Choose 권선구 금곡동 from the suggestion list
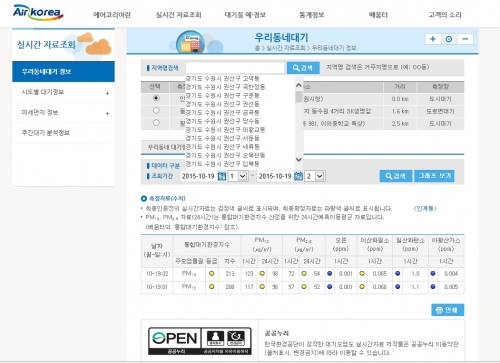This screenshot has width=500, height=363. (222, 112)
